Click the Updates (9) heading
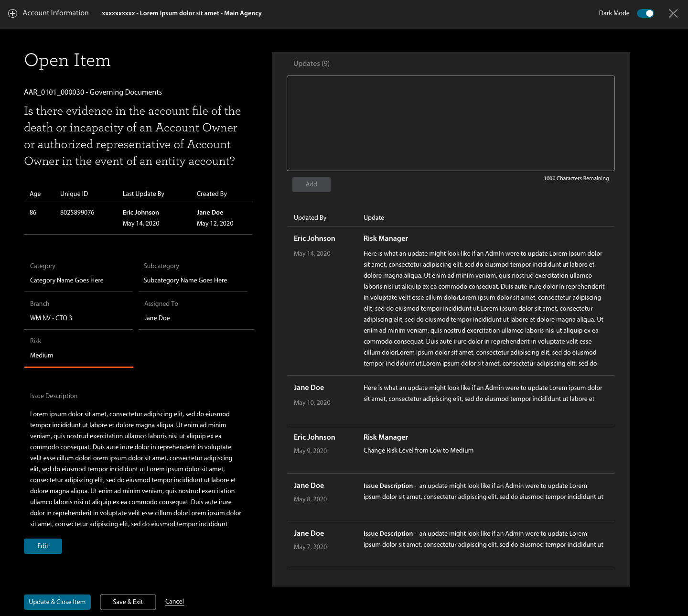This screenshot has height=616, width=688. pos(311,63)
